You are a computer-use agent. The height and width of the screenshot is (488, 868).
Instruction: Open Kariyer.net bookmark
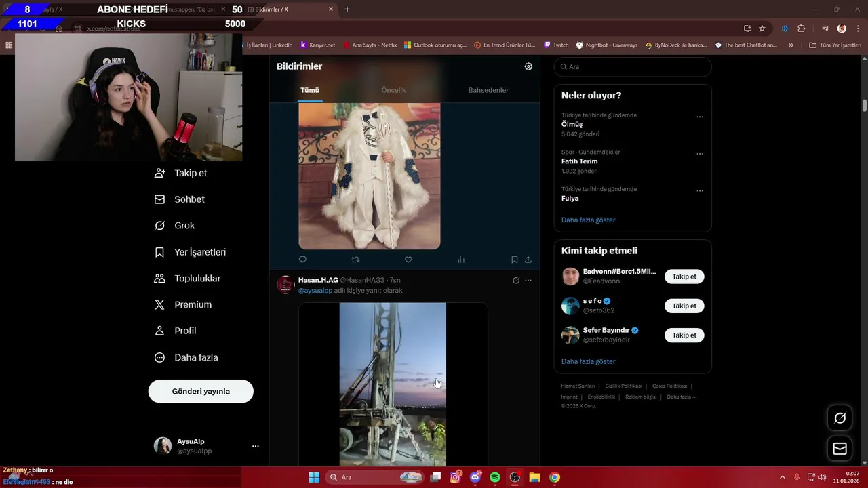317,45
